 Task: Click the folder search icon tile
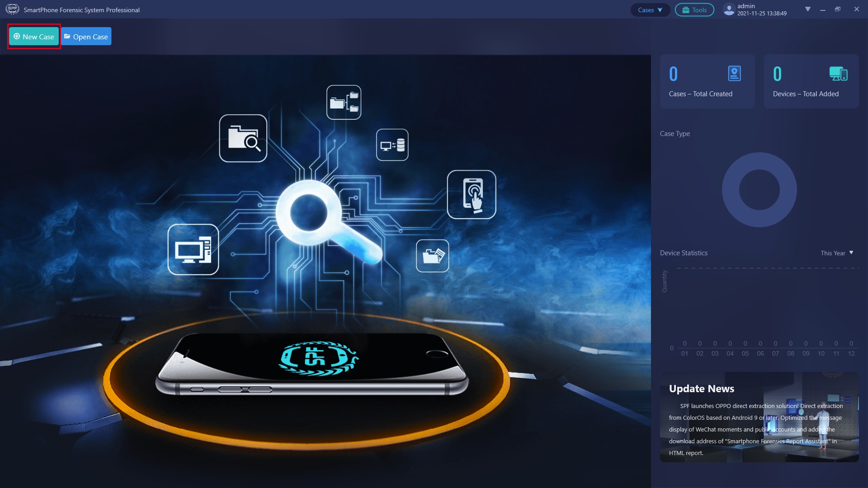[243, 138]
